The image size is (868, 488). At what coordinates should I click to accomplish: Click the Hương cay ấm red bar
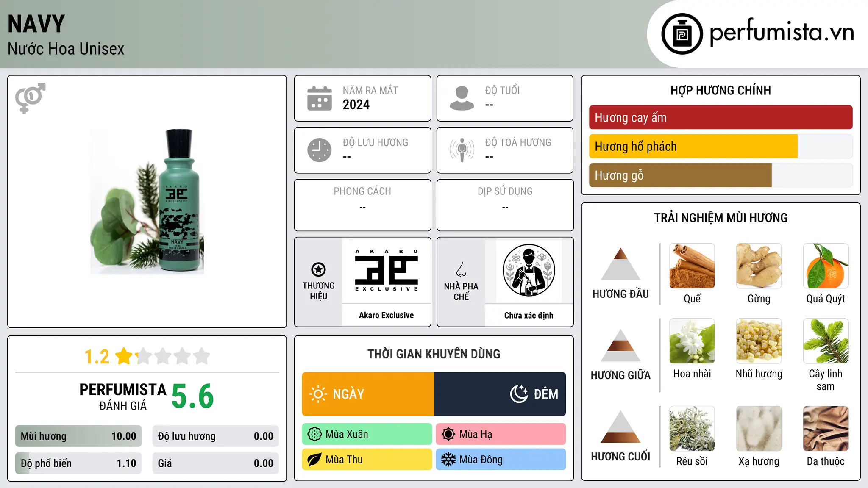click(721, 117)
